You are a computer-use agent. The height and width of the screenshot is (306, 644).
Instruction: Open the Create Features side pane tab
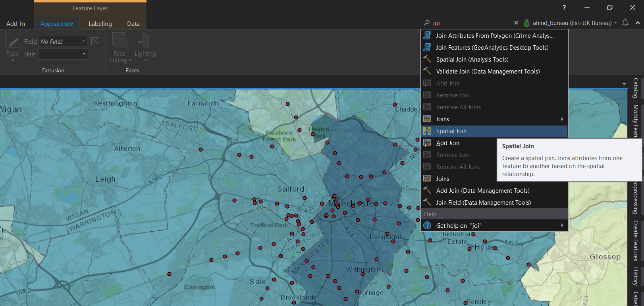pos(635,240)
